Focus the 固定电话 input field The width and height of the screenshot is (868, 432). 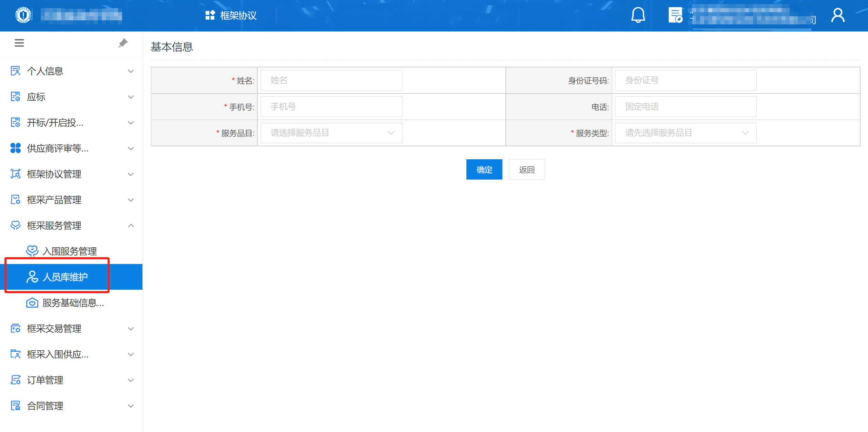[x=686, y=106]
